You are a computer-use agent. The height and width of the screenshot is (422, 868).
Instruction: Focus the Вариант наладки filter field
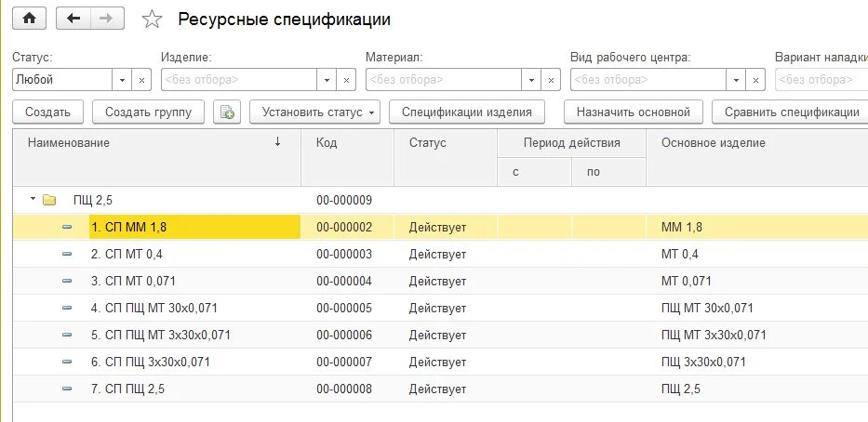(821, 80)
